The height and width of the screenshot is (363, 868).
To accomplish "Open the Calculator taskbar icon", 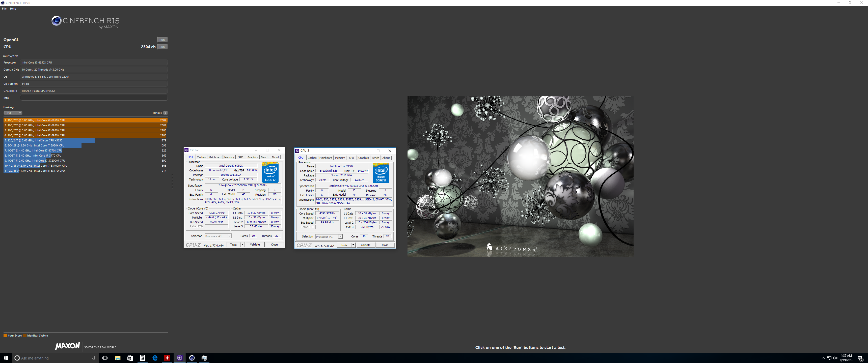I will [143, 358].
